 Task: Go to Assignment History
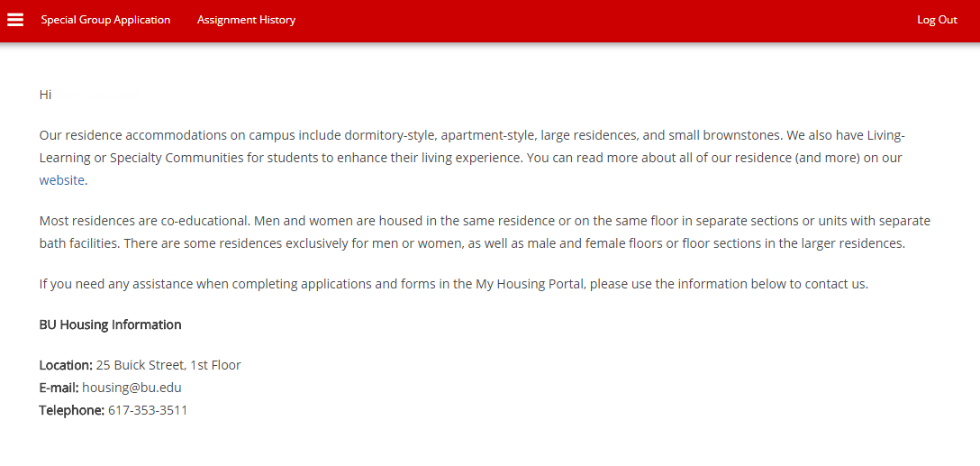point(246,20)
